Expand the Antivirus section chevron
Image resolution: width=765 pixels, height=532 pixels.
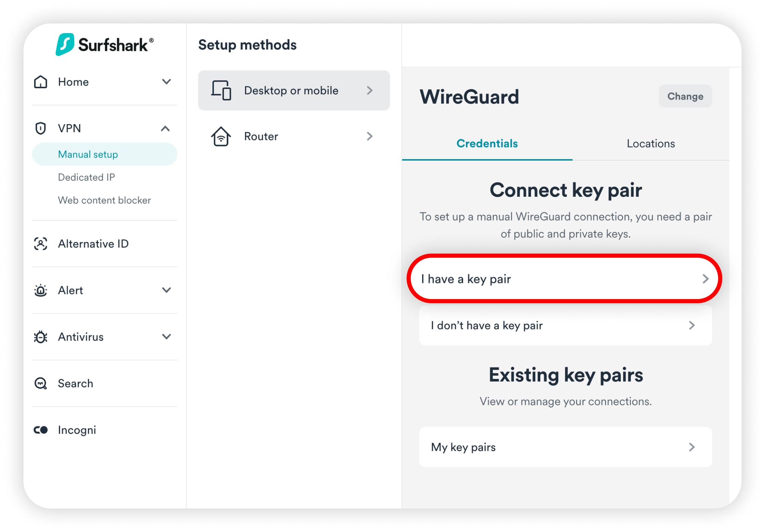(166, 337)
